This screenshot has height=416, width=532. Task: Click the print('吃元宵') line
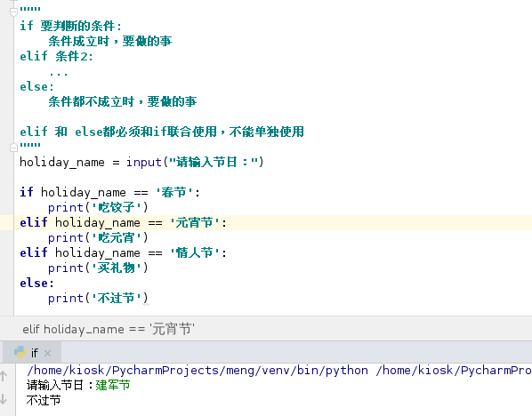98,237
